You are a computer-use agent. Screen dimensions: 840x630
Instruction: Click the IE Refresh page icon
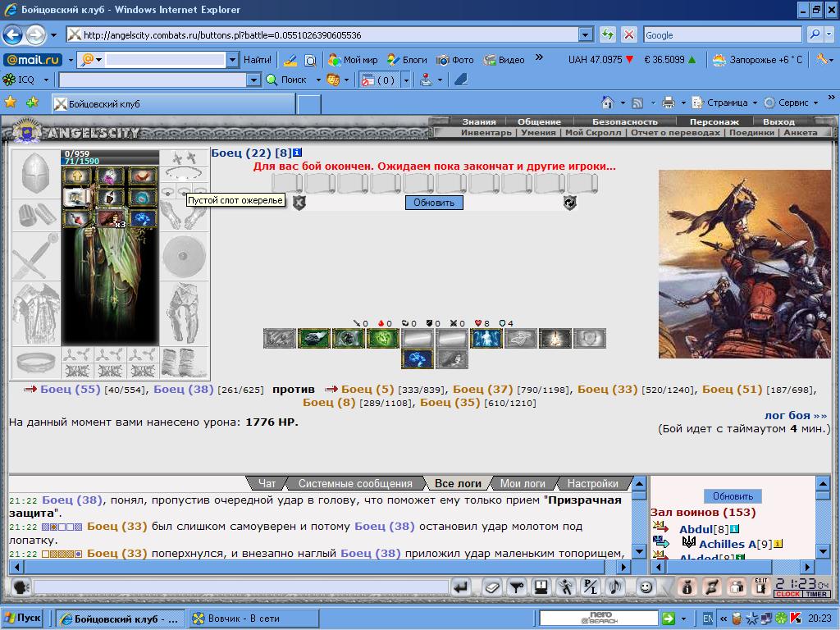coord(608,34)
